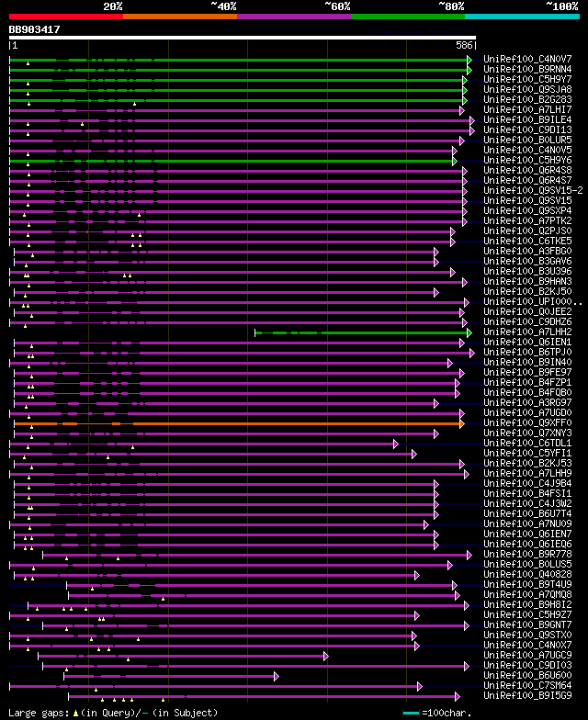Click the UniRef100_B6TPJ0 label
The width and height of the screenshot is (588, 720).
(527, 353)
